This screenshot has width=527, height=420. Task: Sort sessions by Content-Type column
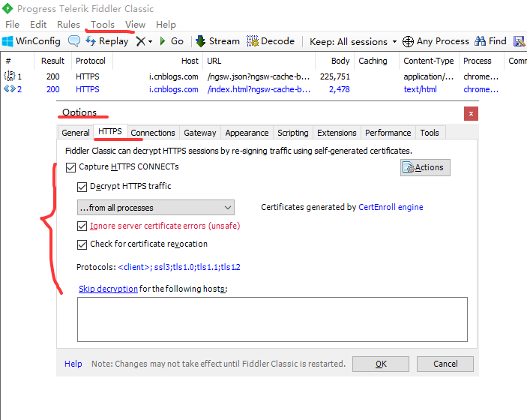429,61
